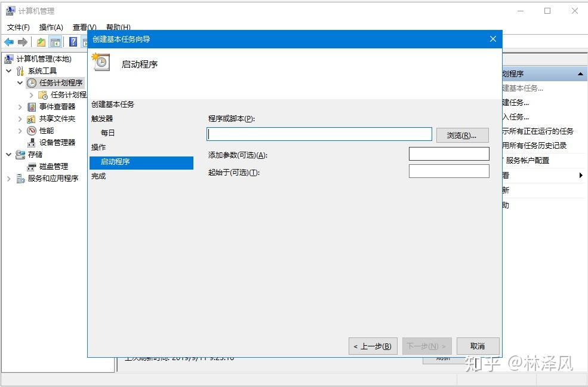The height and width of the screenshot is (387, 588).
Task: Expand the 事件查看器 node
Action: click(20, 107)
